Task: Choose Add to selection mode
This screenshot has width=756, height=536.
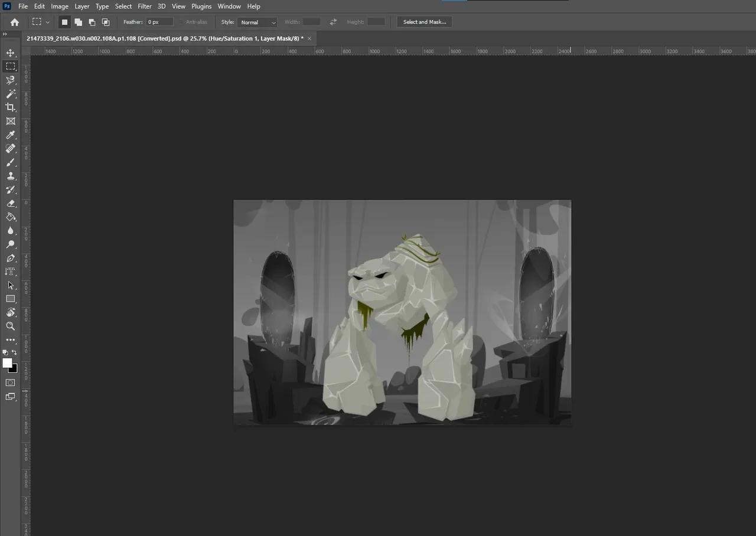Action: [x=78, y=22]
